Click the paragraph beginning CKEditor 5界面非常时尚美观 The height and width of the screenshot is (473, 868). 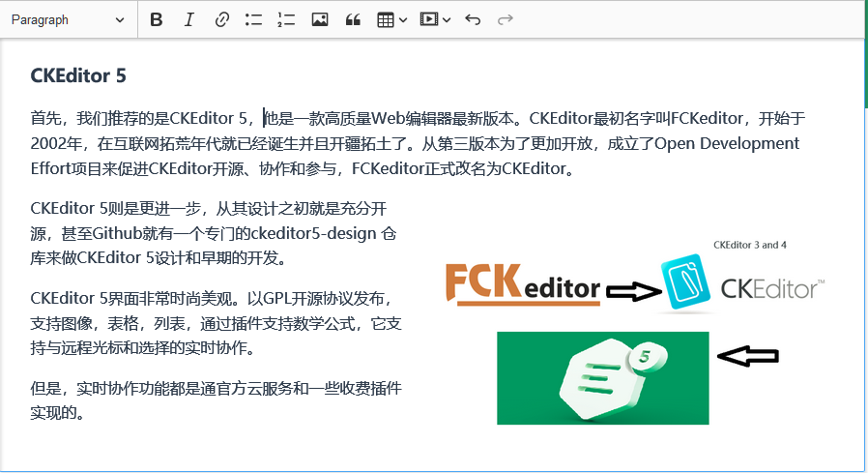coord(216,323)
